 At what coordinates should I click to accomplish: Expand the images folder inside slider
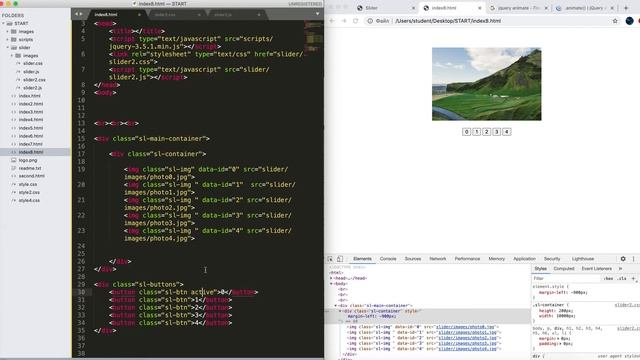click(x=12, y=56)
